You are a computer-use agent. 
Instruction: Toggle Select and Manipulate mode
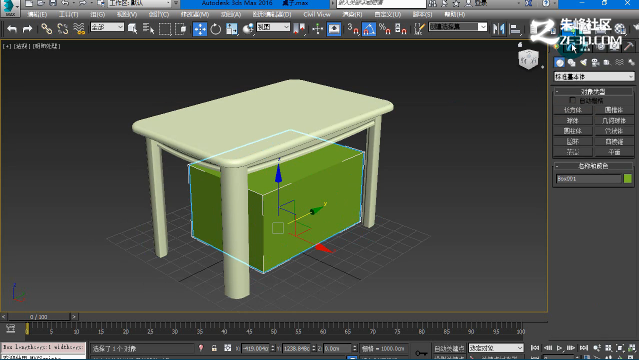point(317,29)
